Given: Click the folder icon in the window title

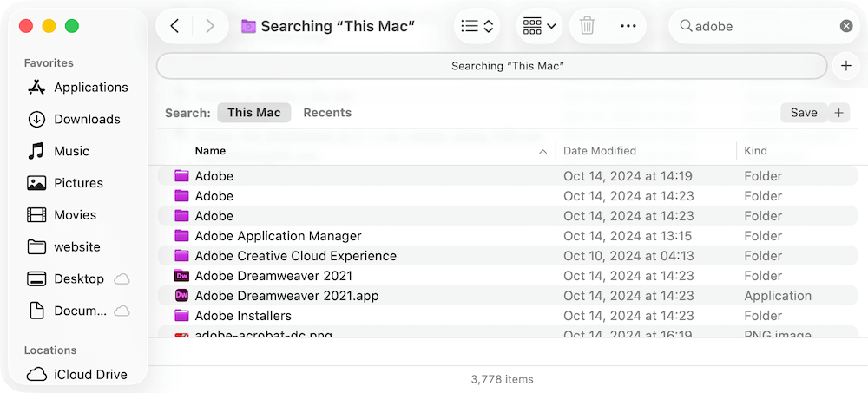Looking at the screenshot, I should [x=248, y=26].
